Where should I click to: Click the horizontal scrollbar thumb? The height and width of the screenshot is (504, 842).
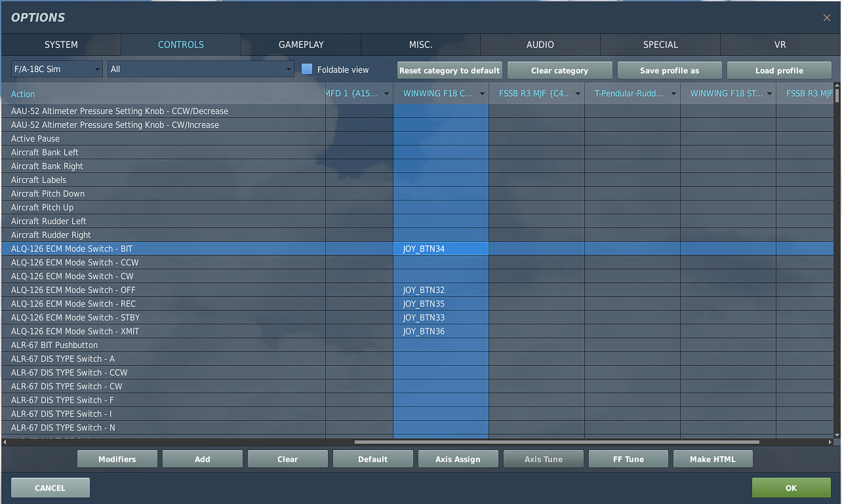pyautogui.click(x=557, y=442)
